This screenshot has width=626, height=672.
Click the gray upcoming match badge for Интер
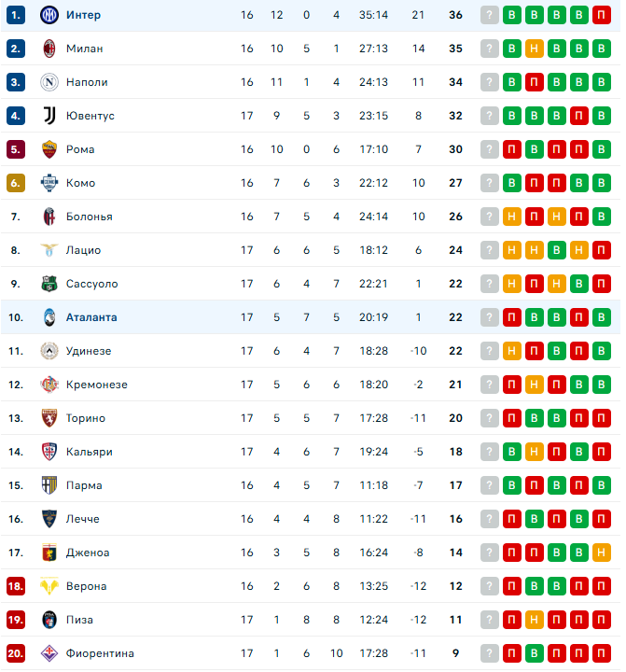(x=489, y=15)
